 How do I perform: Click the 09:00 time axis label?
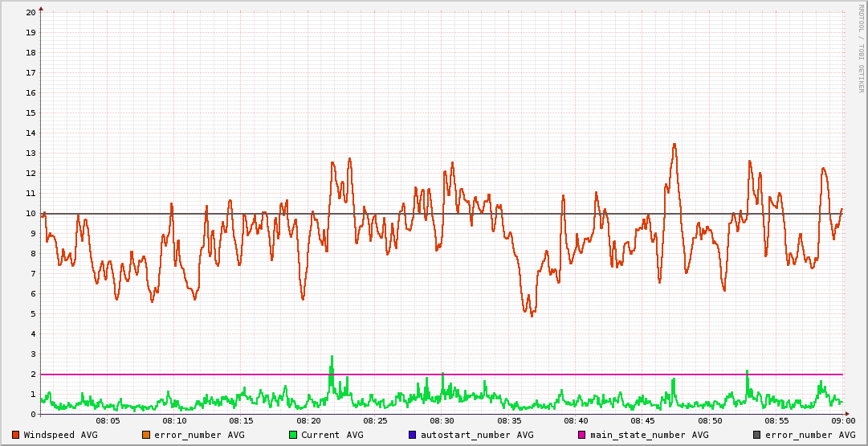point(842,421)
